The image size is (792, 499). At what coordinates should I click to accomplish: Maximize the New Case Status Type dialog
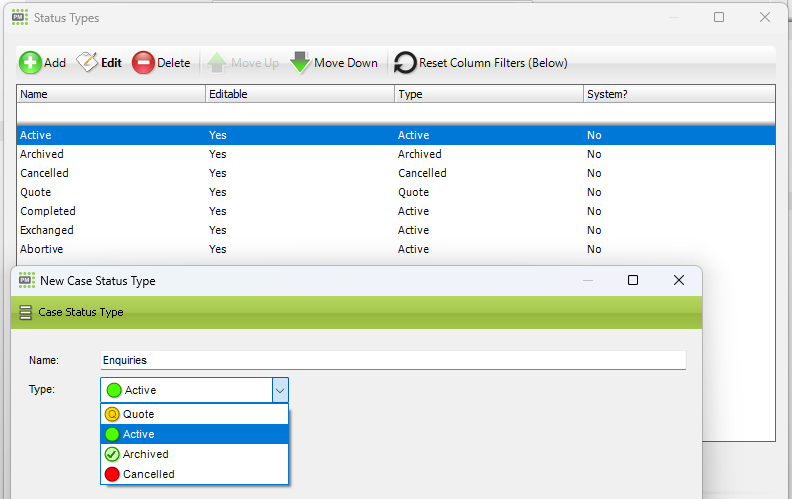tap(633, 280)
